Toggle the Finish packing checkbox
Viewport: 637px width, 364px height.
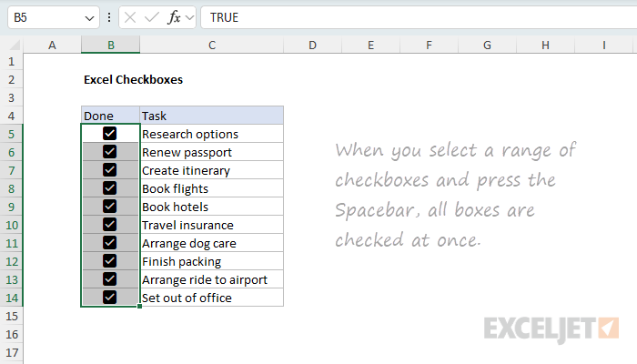pos(110,261)
